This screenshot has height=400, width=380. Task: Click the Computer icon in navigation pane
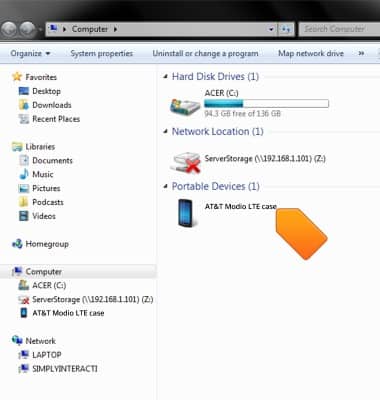pyautogui.click(x=17, y=271)
